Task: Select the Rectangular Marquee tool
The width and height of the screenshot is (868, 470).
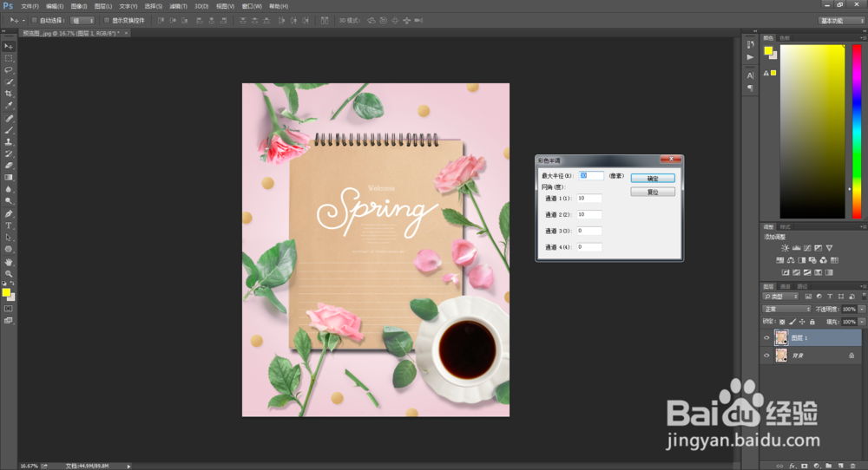Action: (9, 58)
